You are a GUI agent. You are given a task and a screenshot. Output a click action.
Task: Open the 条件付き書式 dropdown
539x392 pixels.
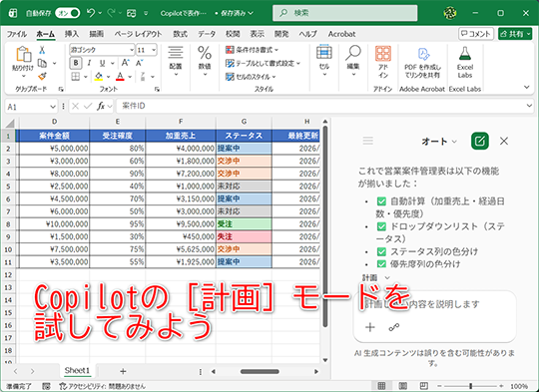point(252,50)
